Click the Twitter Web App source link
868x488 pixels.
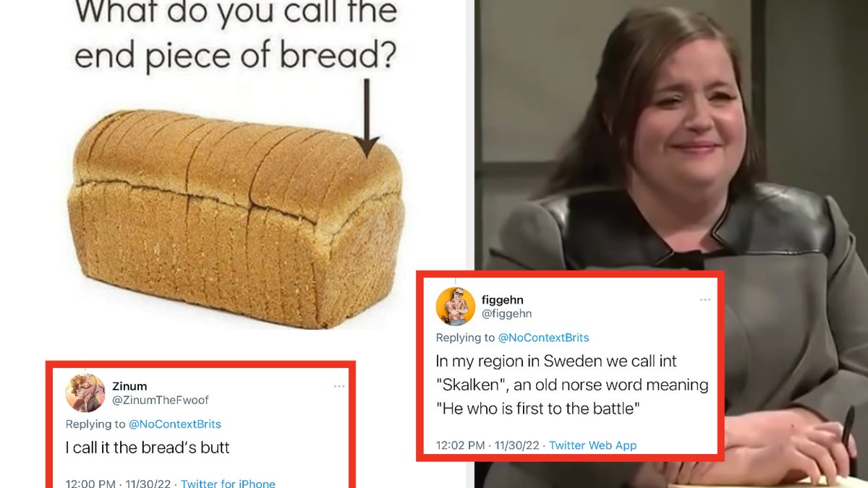click(592, 445)
